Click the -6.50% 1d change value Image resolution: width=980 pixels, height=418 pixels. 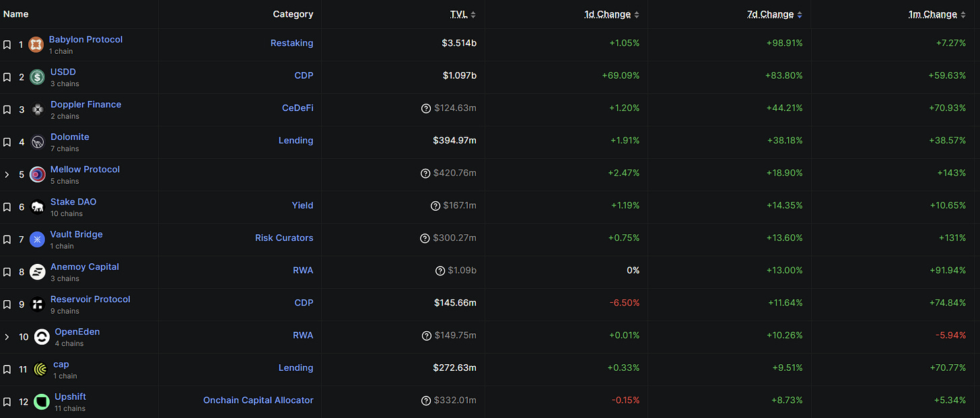click(x=625, y=303)
